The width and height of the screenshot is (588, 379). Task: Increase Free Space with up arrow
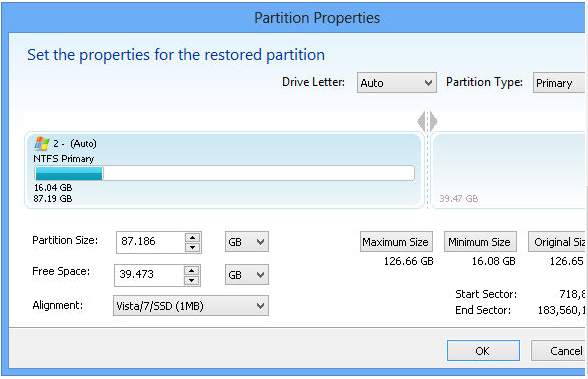pos(192,270)
